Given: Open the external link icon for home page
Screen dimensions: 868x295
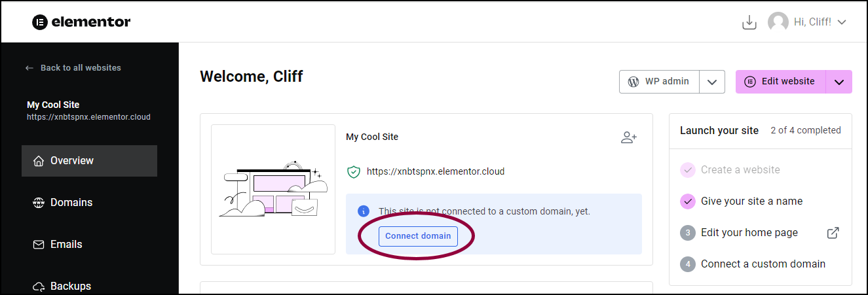Looking at the screenshot, I should point(833,233).
